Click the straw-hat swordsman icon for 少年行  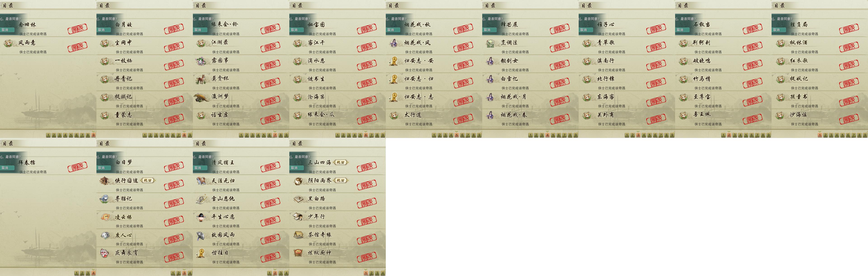tap(298, 217)
